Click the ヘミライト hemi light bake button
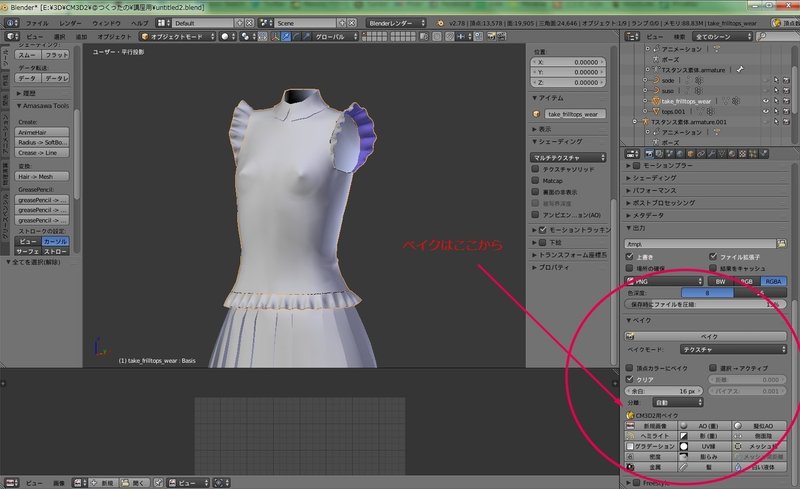Viewport: 800px width, 489px height. pos(651,436)
